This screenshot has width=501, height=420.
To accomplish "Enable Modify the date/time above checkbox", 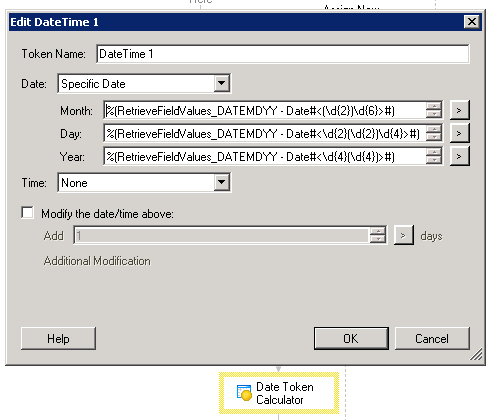I will pos(27,213).
